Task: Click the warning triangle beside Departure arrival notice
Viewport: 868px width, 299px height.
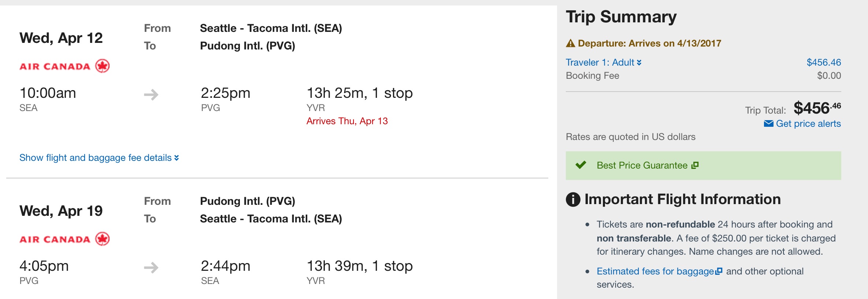Action: [x=571, y=43]
